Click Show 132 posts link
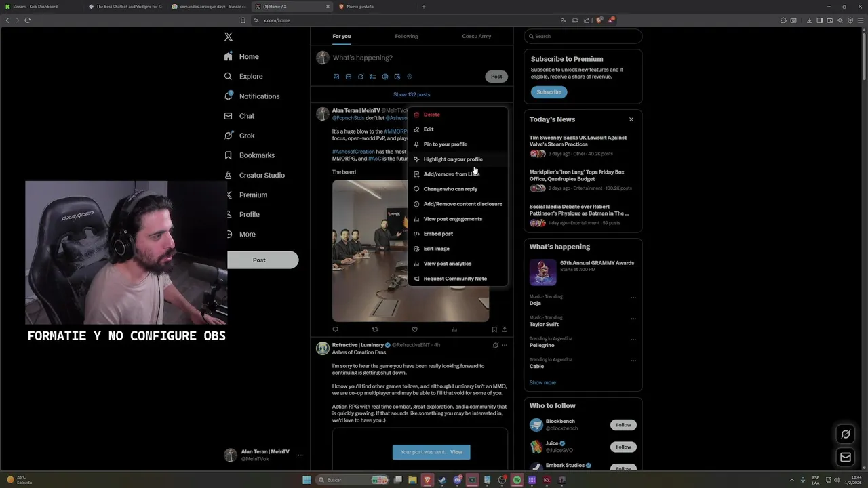This screenshot has height=488, width=868. point(412,95)
